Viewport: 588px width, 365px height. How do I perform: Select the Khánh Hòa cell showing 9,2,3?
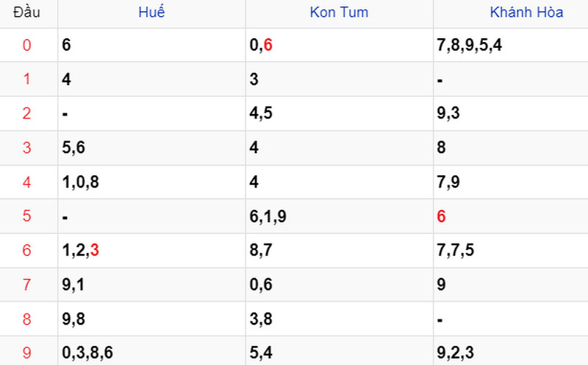(511, 352)
